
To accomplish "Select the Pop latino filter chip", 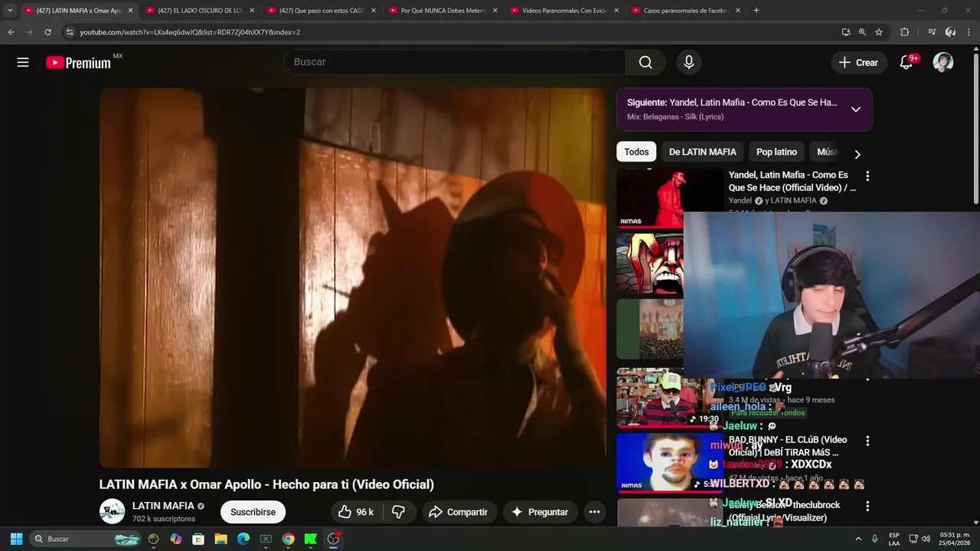I will 776,152.
